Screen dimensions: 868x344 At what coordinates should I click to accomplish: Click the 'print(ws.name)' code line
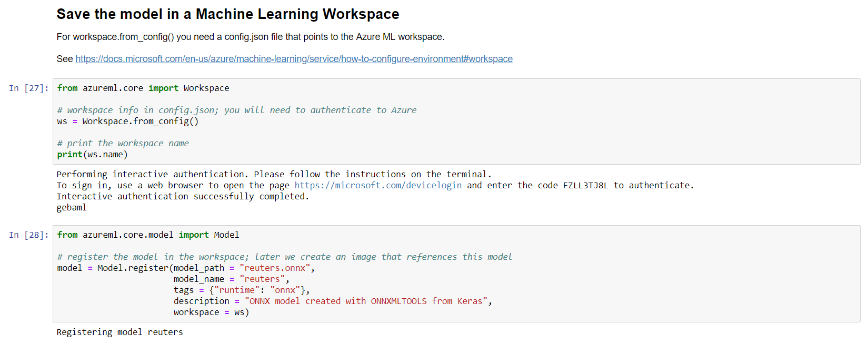click(92, 155)
